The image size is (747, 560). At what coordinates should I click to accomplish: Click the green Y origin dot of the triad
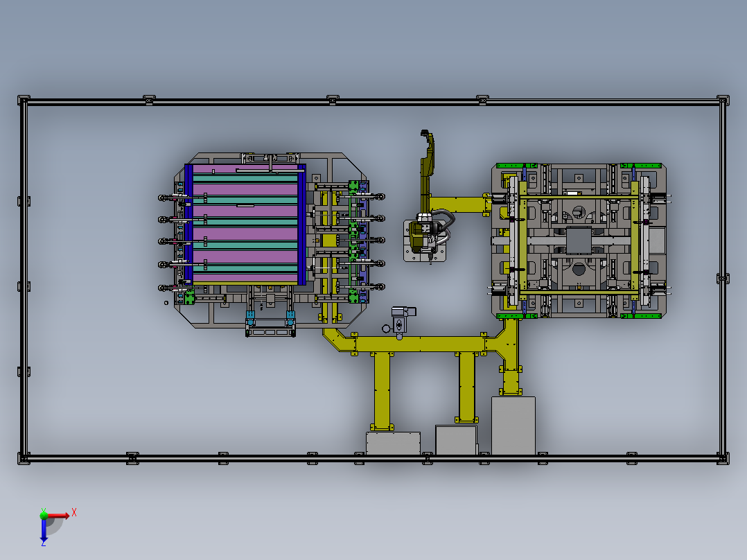click(44, 515)
